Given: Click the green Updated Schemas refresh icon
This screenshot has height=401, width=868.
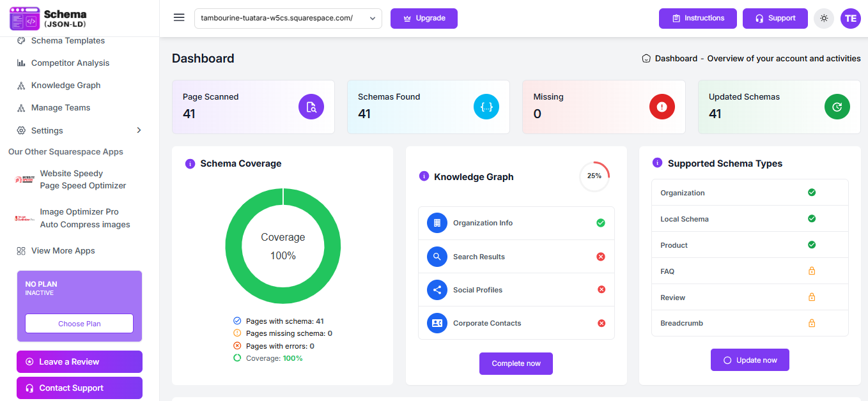Looking at the screenshot, I should (x=837, y=107).
